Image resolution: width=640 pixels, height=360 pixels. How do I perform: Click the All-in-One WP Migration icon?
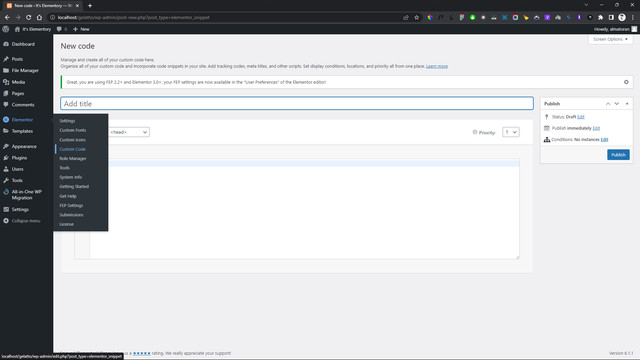(6, 192)
